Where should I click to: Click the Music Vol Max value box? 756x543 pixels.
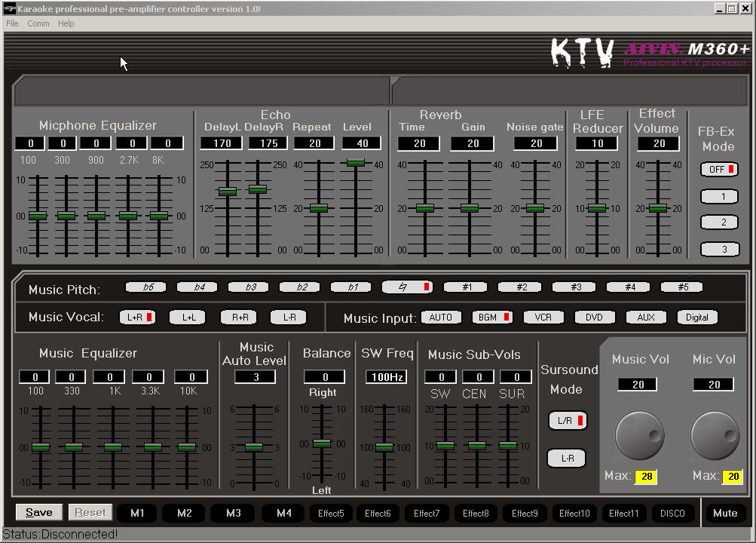coord(645,477)
